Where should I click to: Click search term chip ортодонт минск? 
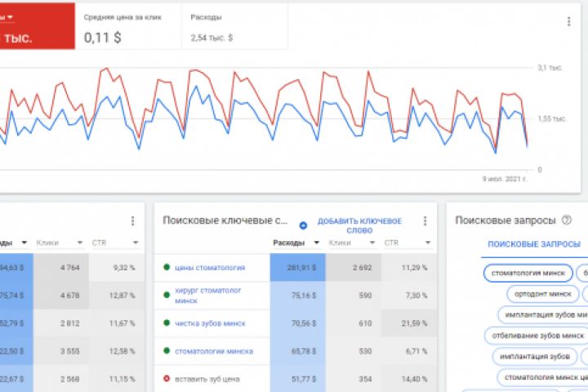coord(542,294)
